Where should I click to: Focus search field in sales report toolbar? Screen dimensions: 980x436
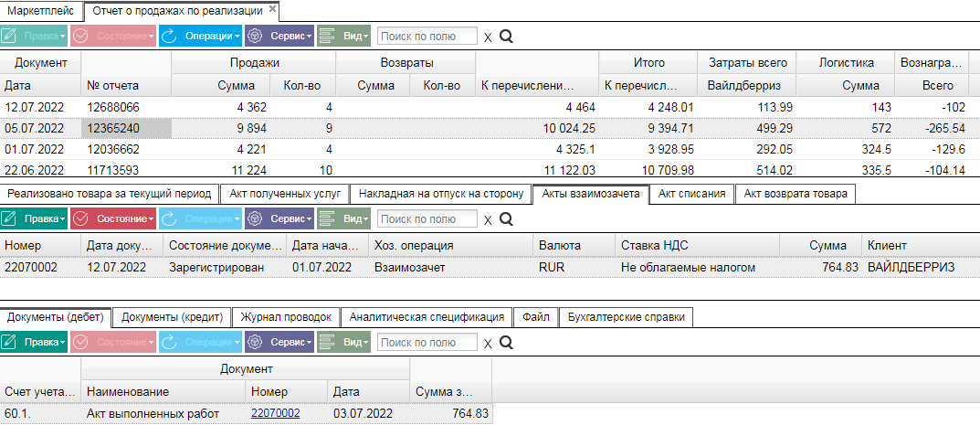427,37
